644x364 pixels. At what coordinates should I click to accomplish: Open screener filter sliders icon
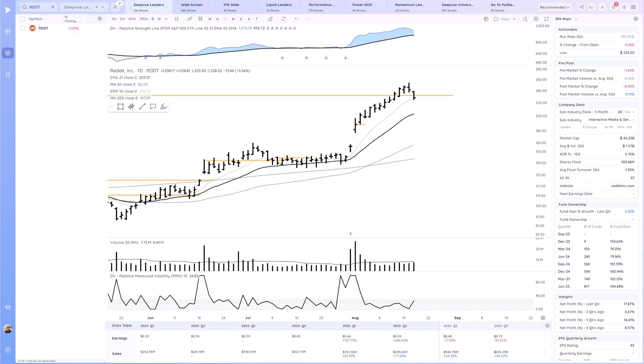pyautogui.click(x=115, y=7)
